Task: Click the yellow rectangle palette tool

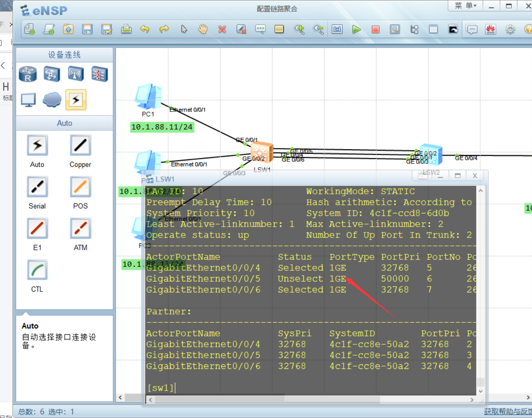Action: click(x=279, y=29)
